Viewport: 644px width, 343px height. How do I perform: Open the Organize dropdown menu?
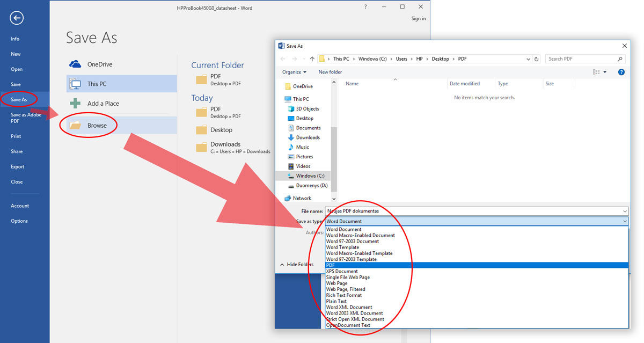[x=294, y=72]
